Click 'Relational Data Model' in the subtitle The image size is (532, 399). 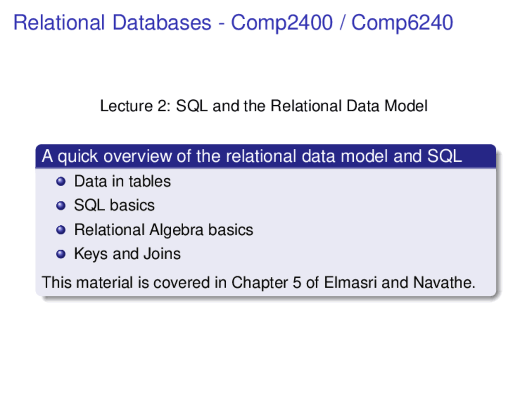(349, 106)
